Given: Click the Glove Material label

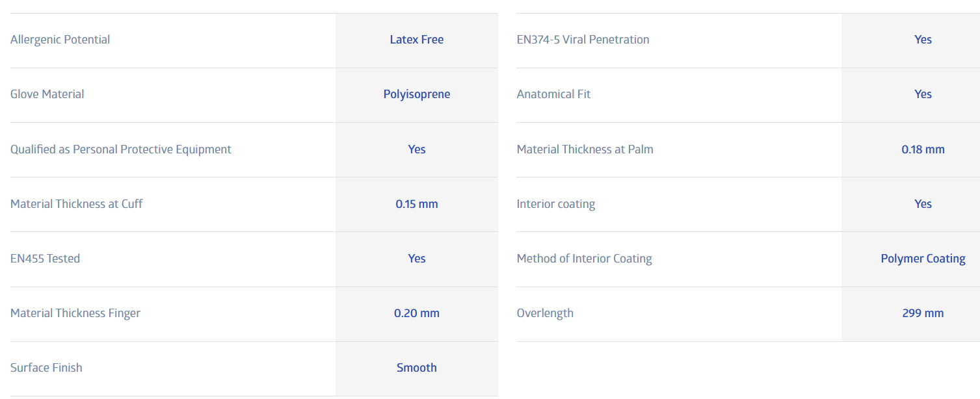Looking at the screenshot, I should (47, 94).
